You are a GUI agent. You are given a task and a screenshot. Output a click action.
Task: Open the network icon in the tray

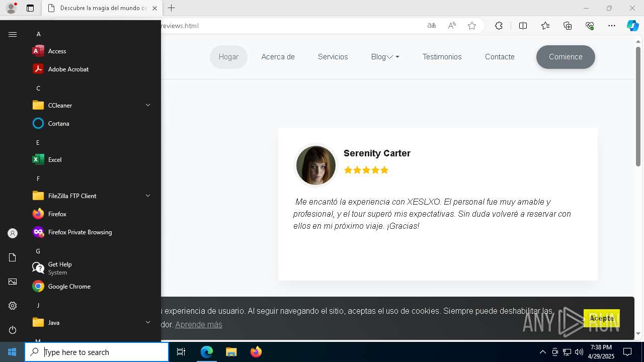point(567,352)
